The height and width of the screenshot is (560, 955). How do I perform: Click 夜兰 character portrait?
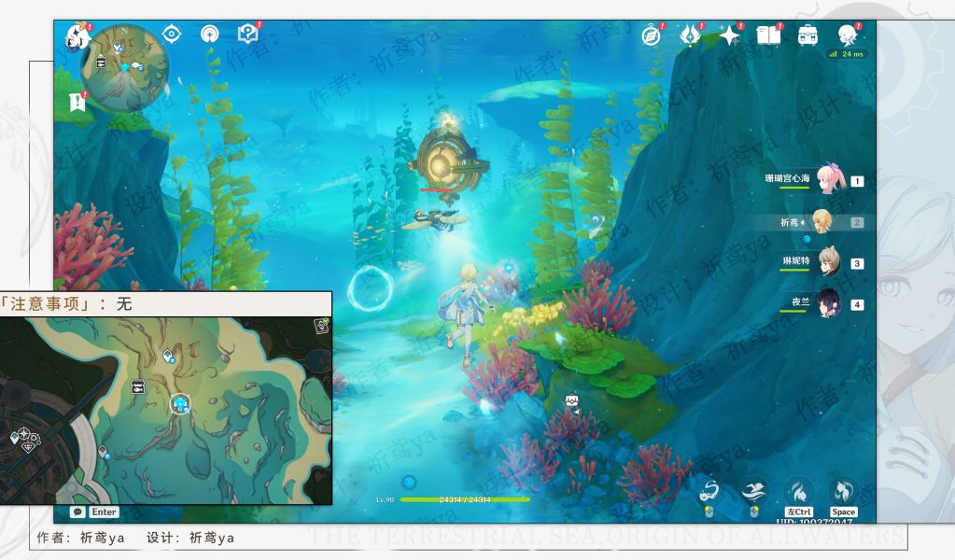tap(829, 302)
